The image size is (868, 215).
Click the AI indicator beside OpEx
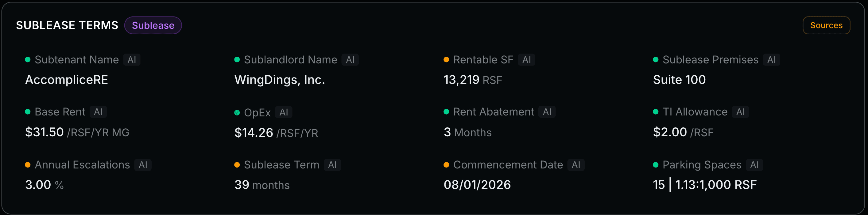tap(283, 112)
